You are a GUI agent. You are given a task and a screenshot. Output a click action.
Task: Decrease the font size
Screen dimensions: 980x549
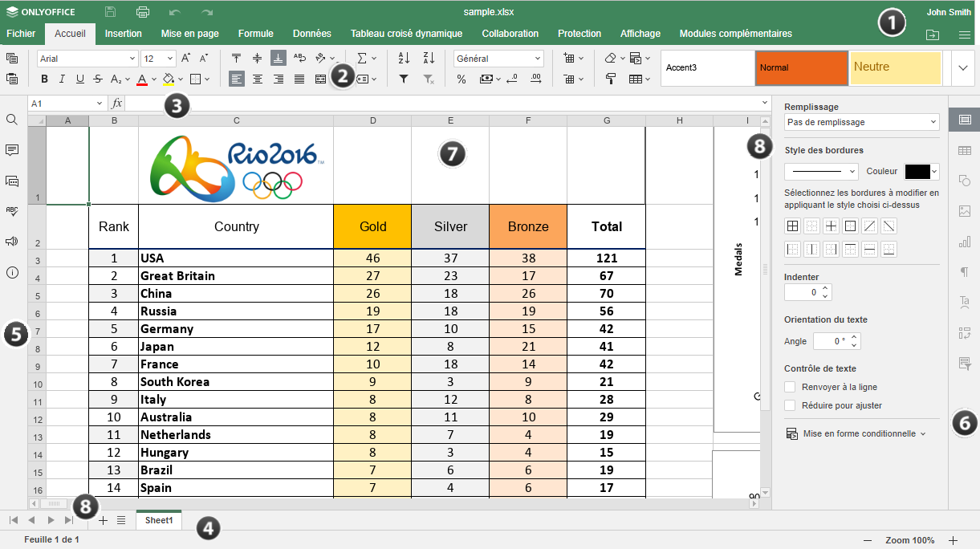[204, 59]
